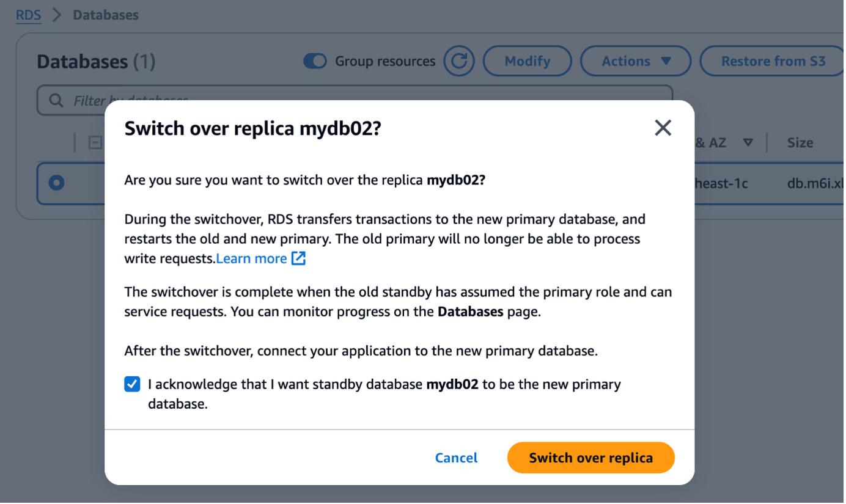Confirm with Switch over replica button
846x504 pixels.
(x=590, y=458)
